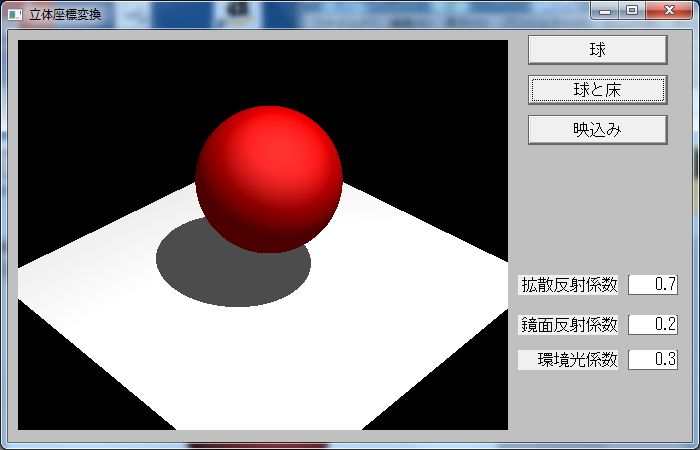Image resolution: width=700 pixels, height=450 pixels.
Task: Select the 球と床 button
Action: (x=597, y=90)
